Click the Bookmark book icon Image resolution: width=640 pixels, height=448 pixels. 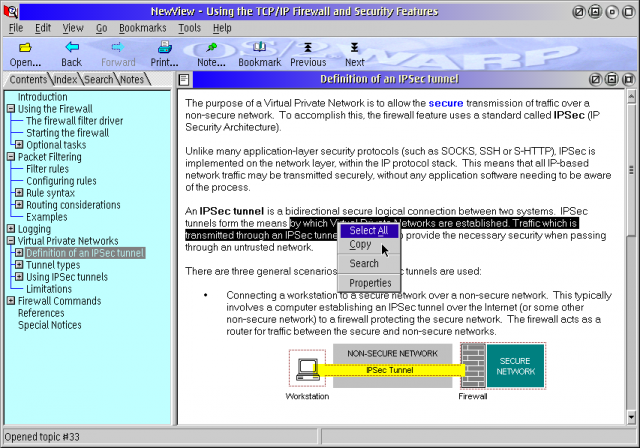tap(259, 47)
